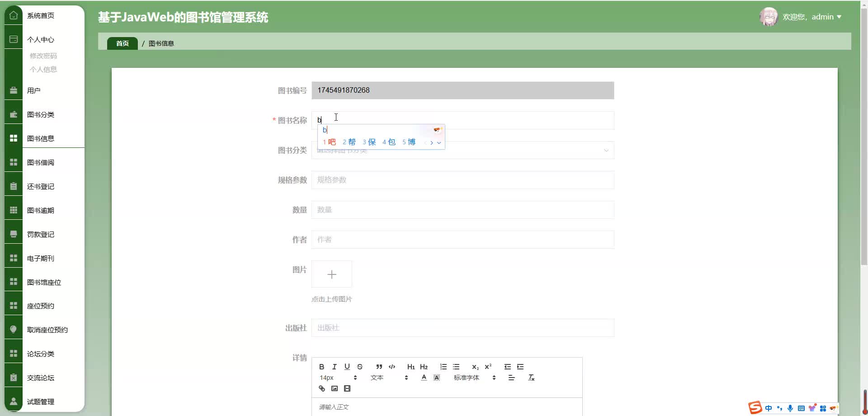This screenshot has width=868, height=416.
Task: Click the 首页 breadcrumb button
Action: pyautogui.click(x=122, y=43)
